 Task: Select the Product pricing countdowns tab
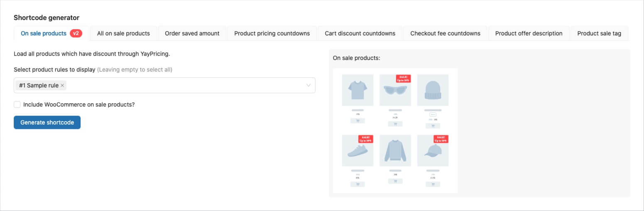tap(272, 33)
